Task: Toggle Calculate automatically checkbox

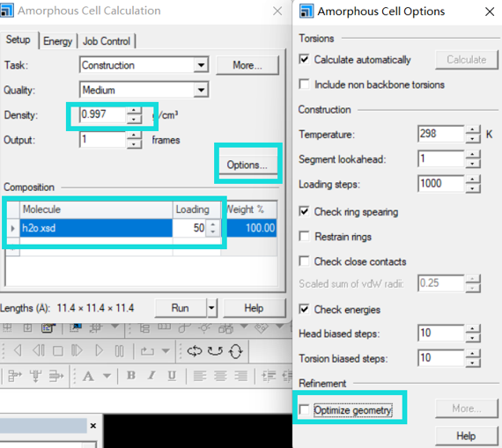Action: pyautogui.click(x=304, y=59)
